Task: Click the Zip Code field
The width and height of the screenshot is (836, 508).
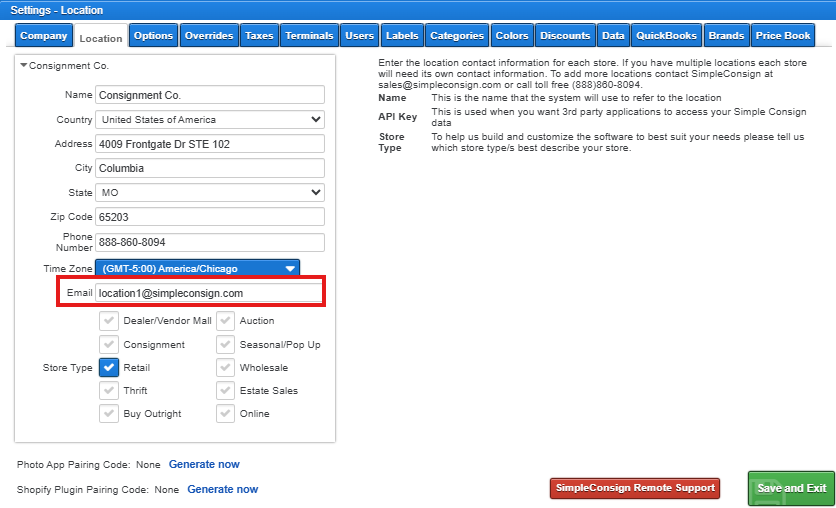Action: [210, 217]
